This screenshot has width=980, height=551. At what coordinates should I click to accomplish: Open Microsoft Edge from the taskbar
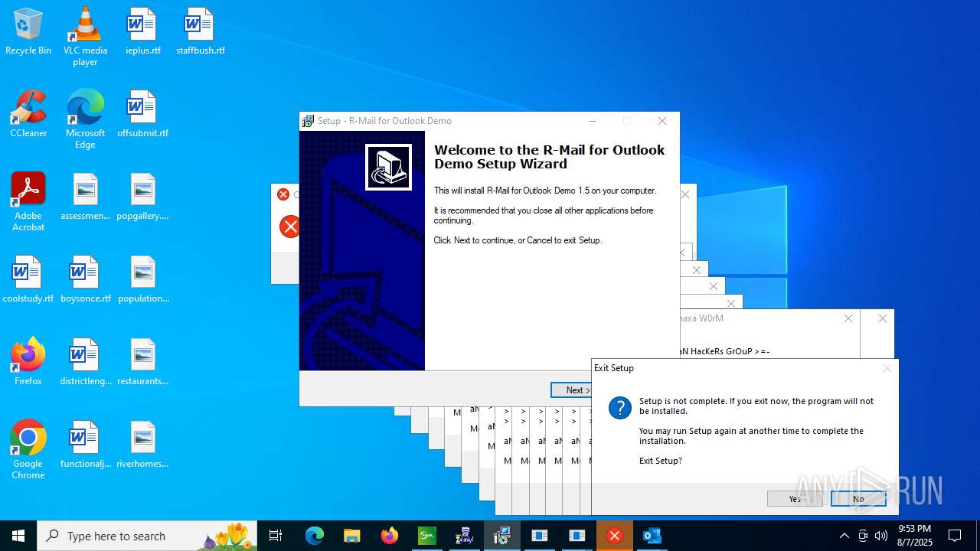315,536
